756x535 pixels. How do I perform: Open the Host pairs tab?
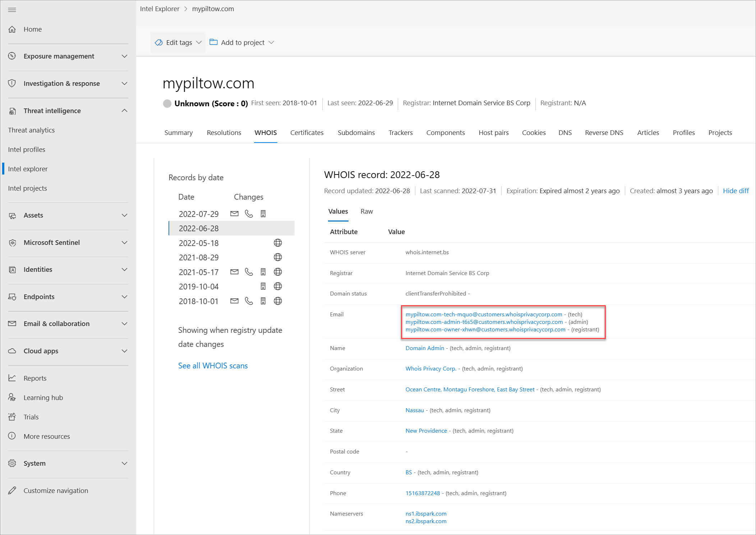[x=494, y=132]
